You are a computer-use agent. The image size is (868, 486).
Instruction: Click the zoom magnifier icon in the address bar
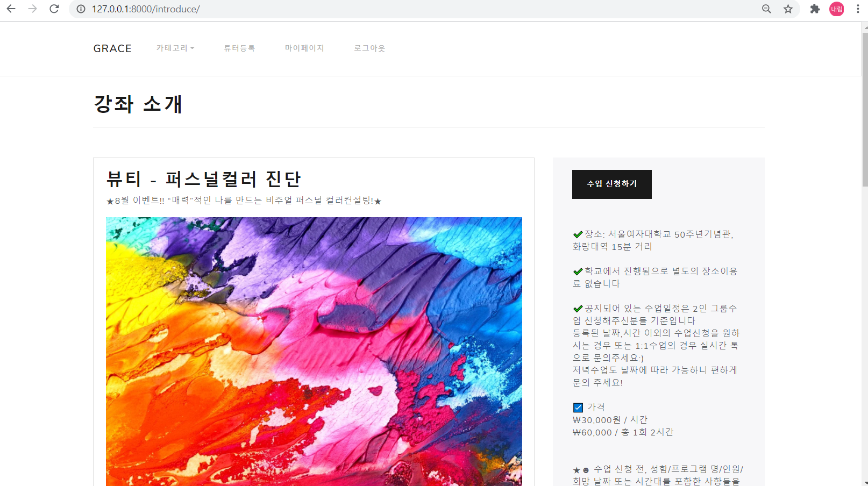tap(766, 9)
